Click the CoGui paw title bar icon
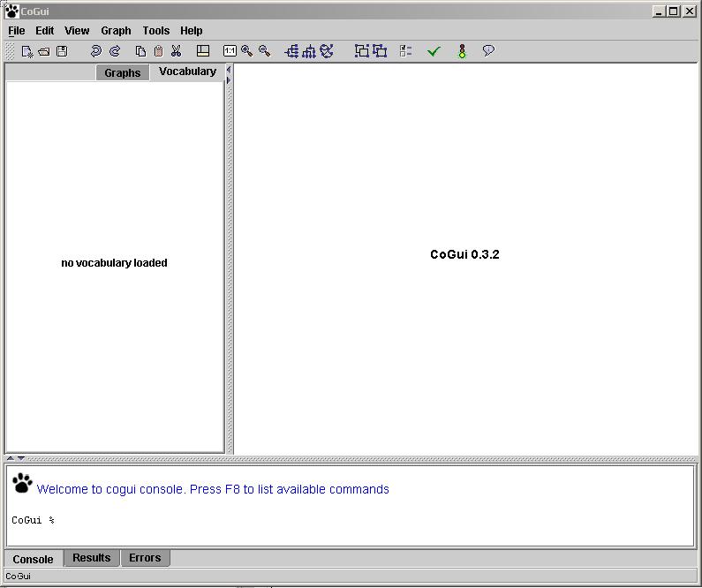 12,11
